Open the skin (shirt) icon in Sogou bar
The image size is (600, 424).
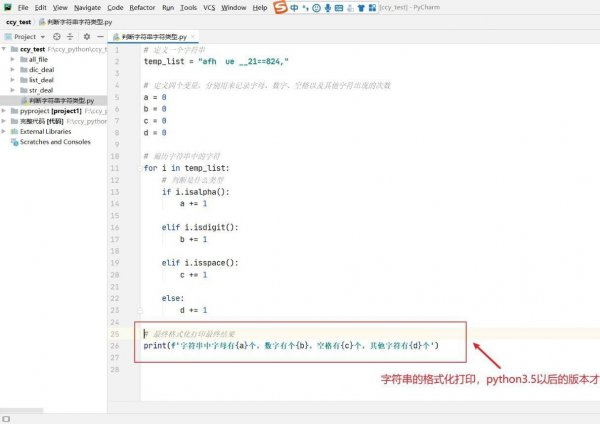point(361,8)
